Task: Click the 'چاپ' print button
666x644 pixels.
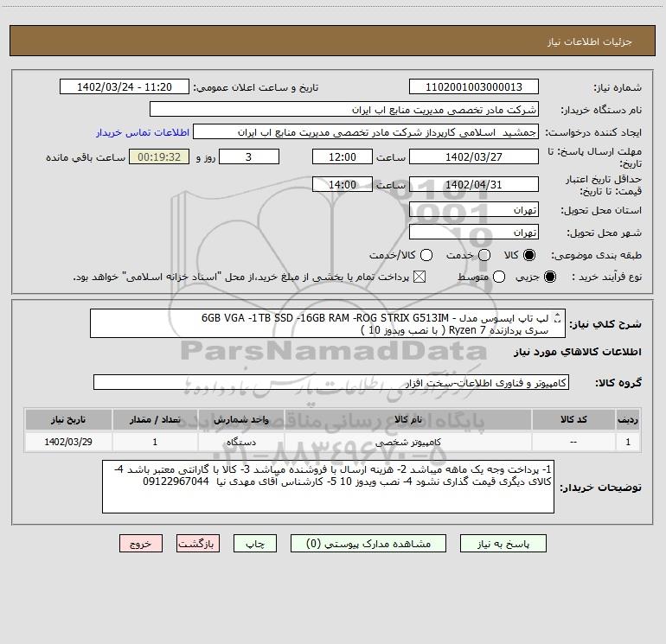Action: pyautogui.click(x=255, y=544)
